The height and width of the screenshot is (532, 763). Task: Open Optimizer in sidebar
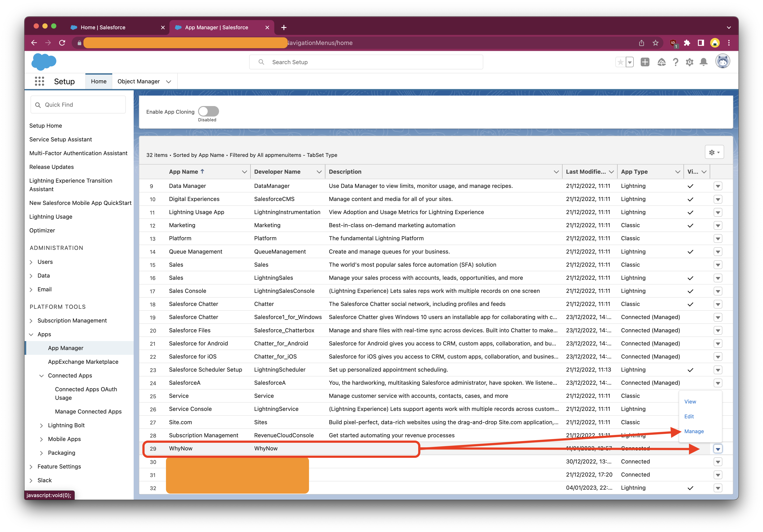(42, 230)
